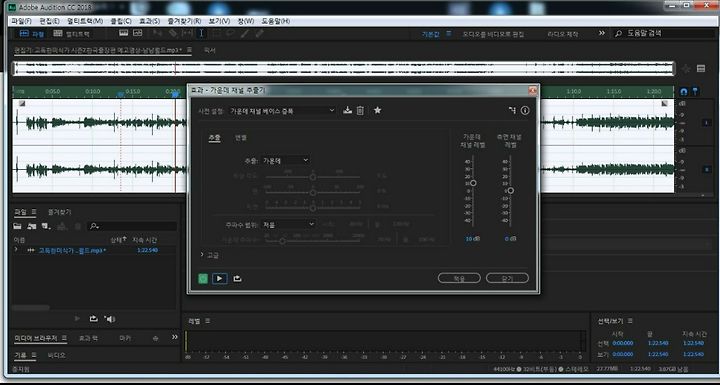
Task: Toggle the green effect power button
Action: point(203,278)
